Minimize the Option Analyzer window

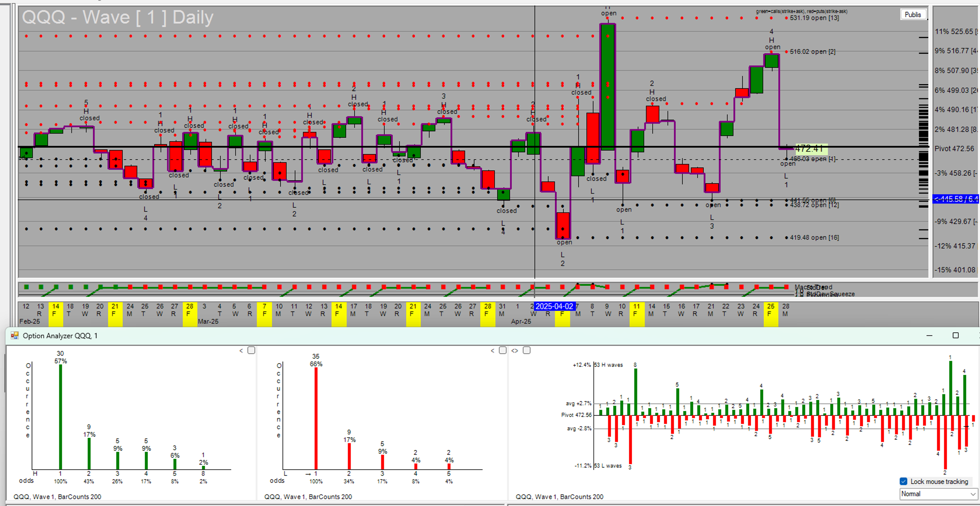[x=929, y=335]
